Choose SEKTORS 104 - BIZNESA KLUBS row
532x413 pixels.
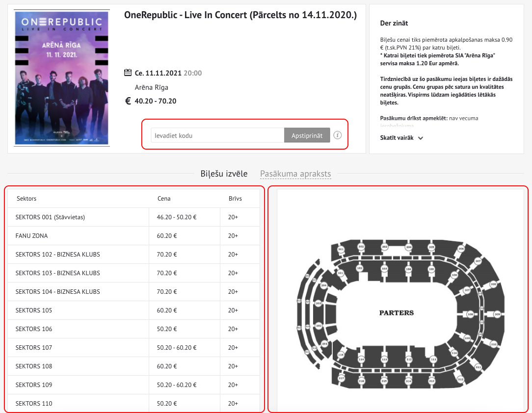[x=133, y=292]
